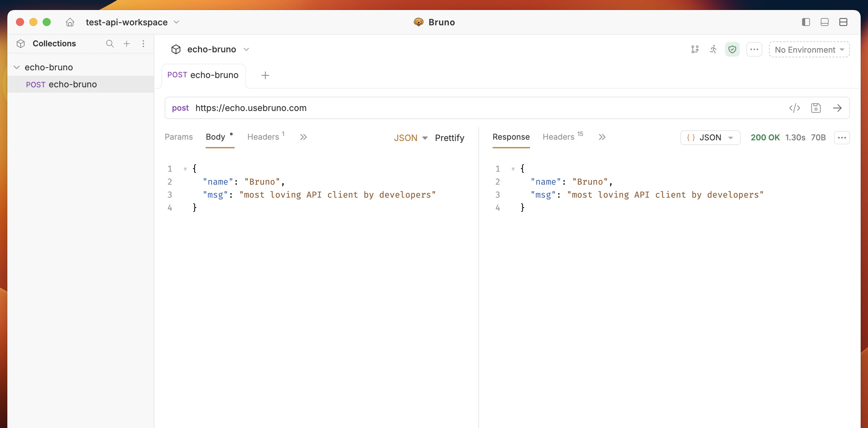The width and height of the screenshot is (868, 428).
Task: Open the response Headers tab
Action: coord(558,137)
